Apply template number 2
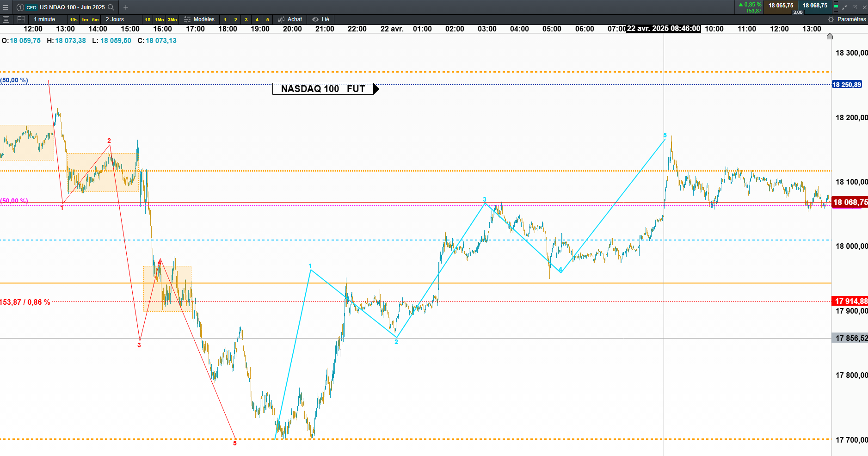The width and height of the screenshot is (868, 456). 236,19
